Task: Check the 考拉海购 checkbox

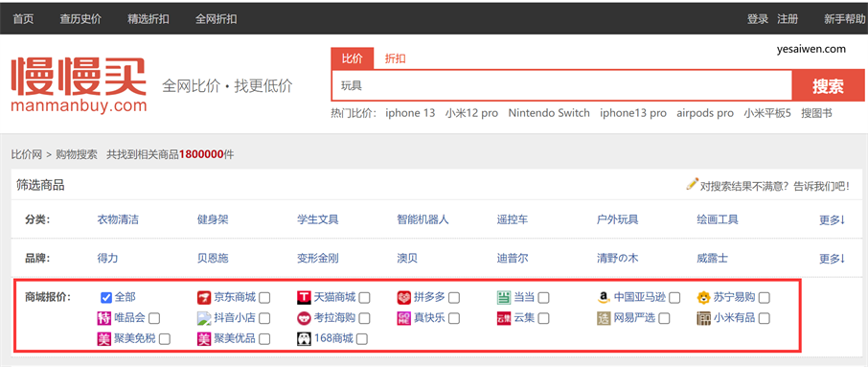Action: (x=364, y=318)
